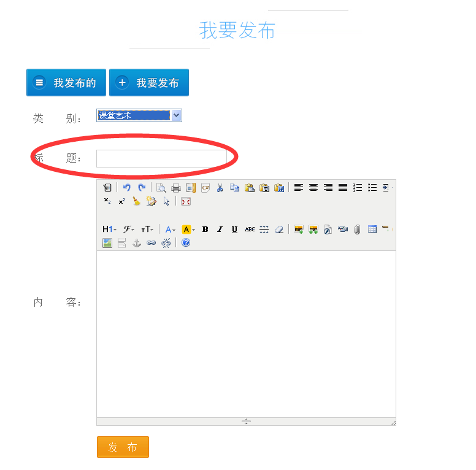Remove the hyperlink with the unlink icon
The image size is (476, 470).
pyautogui.click(x=166, y=243)
